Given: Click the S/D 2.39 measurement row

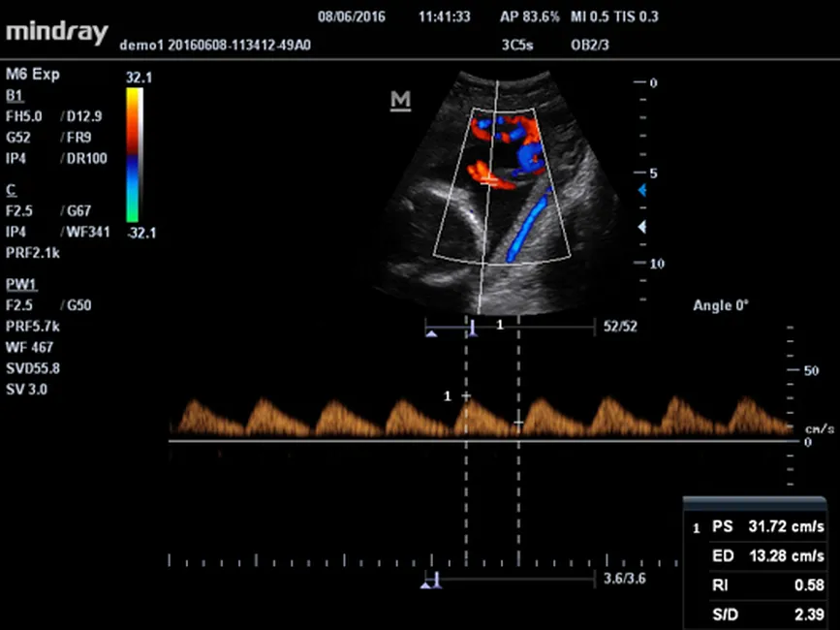Looking at the screenshot, I should coord(759,614).
